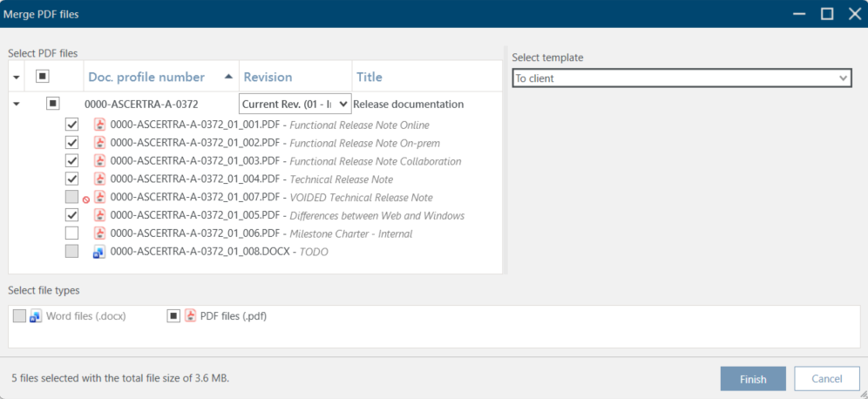
Task: Check the Milestone Charter - Internal checkbox
Action: tap(72, 233)
